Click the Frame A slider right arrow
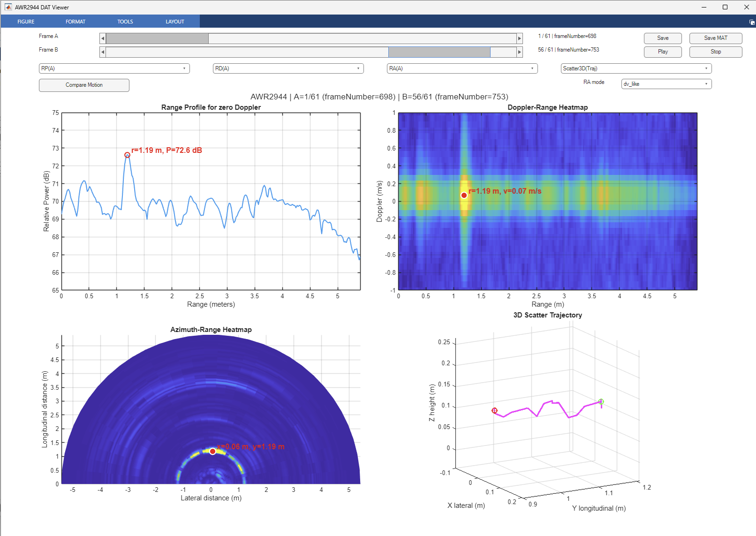Screen dimensions: 756x536 [520, 38]
